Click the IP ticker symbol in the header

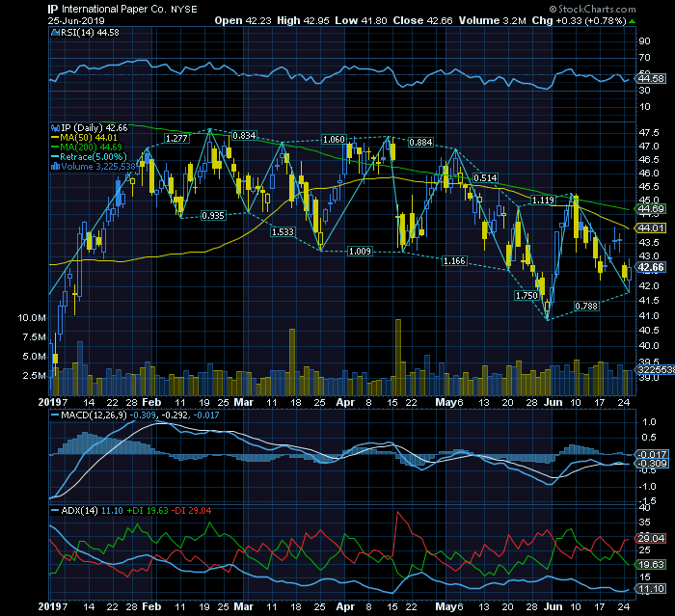pos(52,9)
